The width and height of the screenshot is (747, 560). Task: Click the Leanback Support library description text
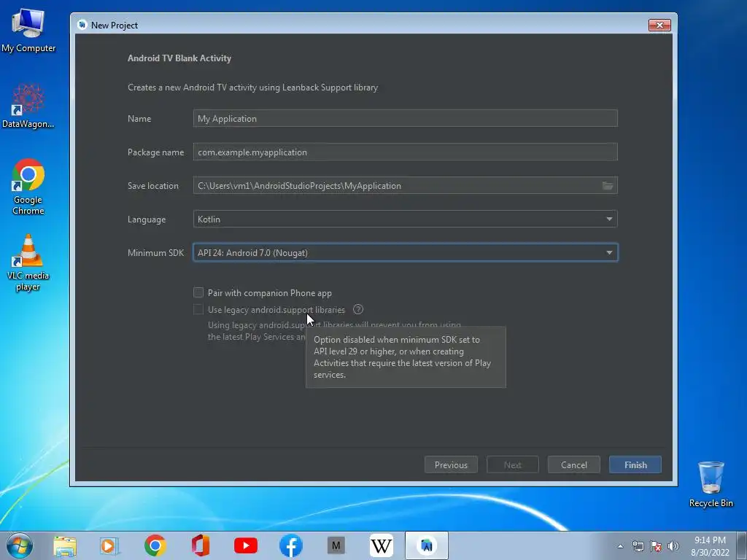click(x=252, y=87)
